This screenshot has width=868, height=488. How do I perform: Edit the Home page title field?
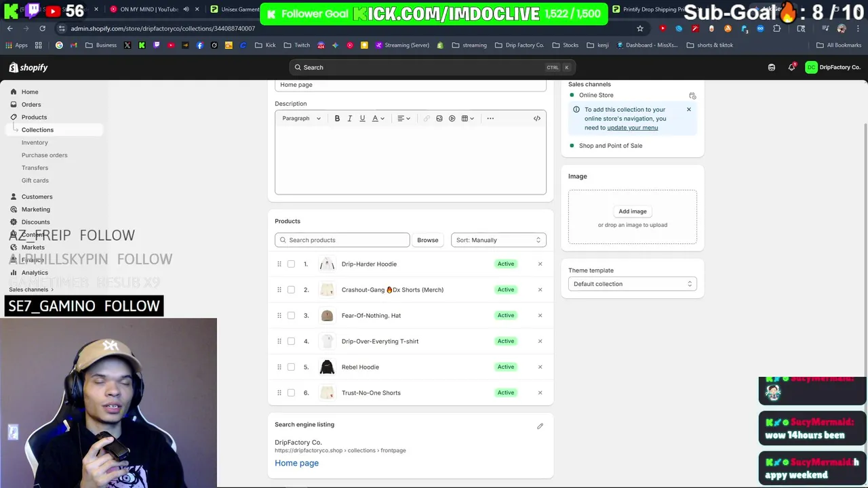(x=410, y=85)
